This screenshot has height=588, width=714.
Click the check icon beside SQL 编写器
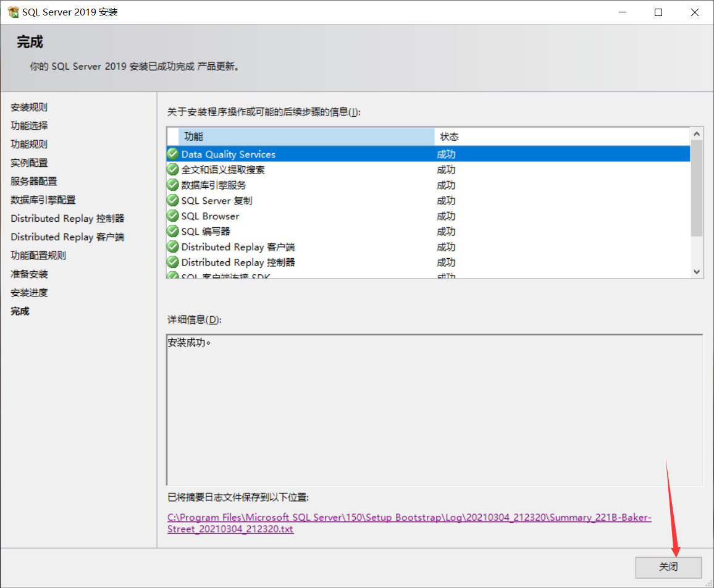click(172, 232)
